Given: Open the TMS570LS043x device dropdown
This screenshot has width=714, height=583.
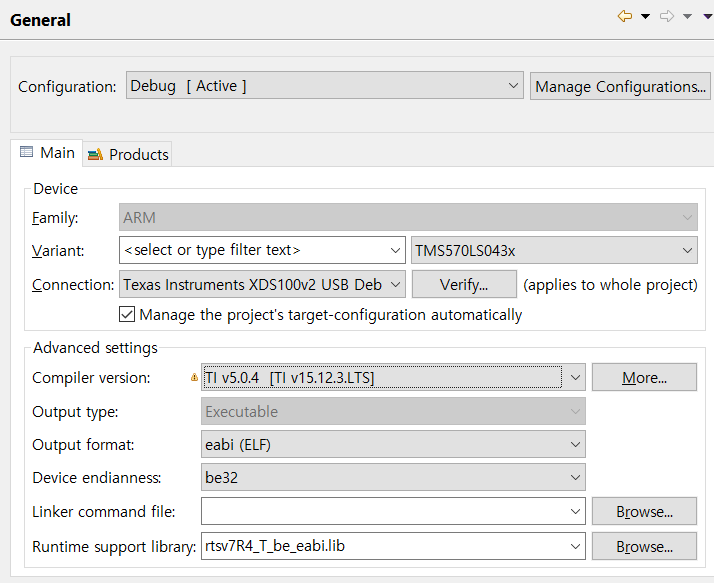Looking at the screenshot, I should click(x=687, y=250).
